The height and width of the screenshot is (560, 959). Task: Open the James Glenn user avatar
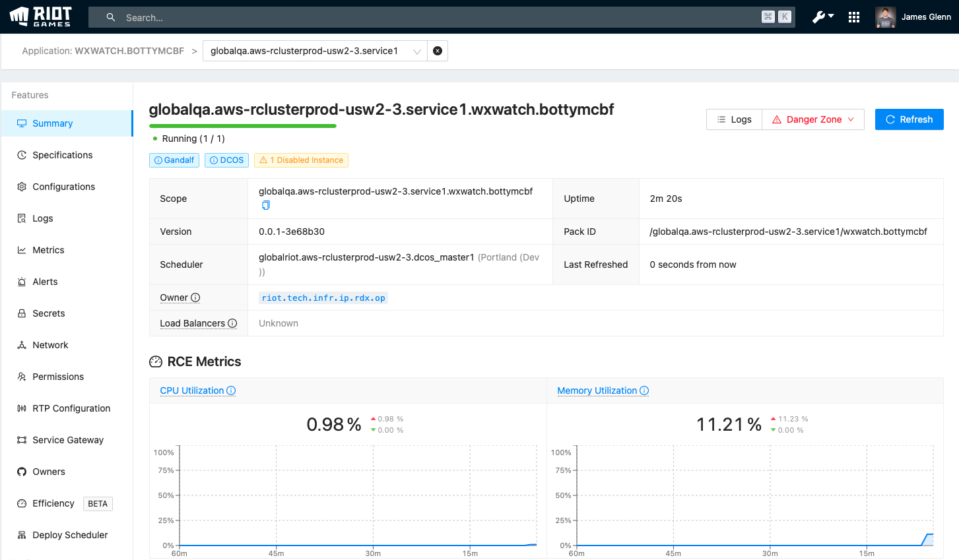[x=885, y=17]
